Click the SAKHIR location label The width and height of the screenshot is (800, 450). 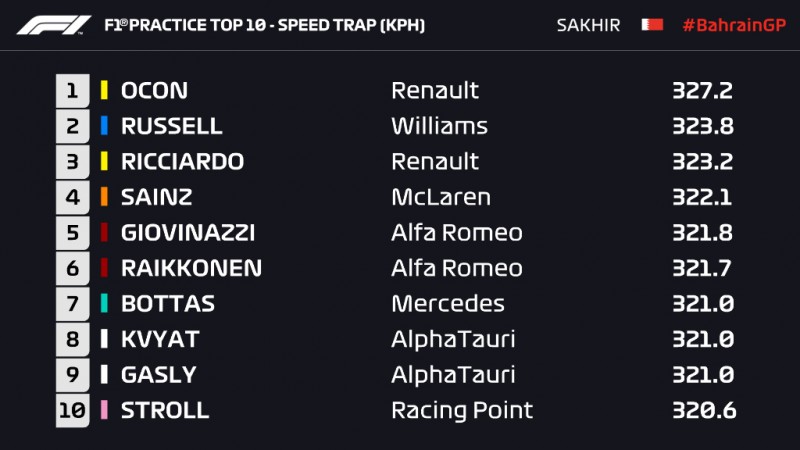[x=588, y=25]
